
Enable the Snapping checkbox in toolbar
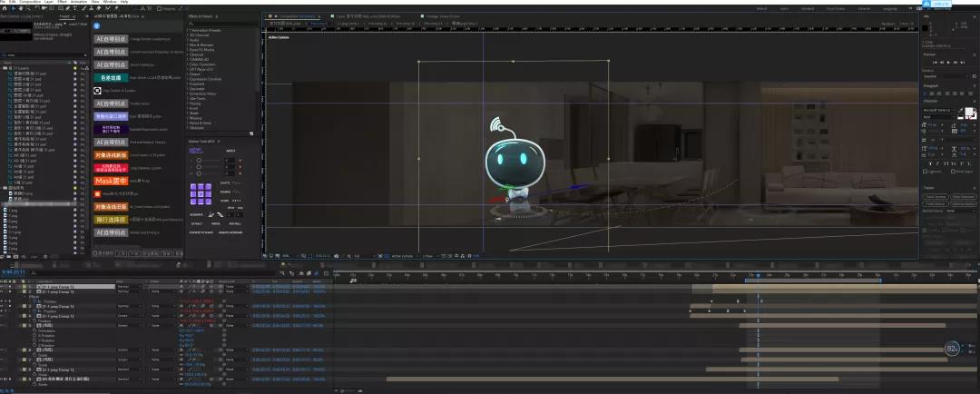pos(160,9)
